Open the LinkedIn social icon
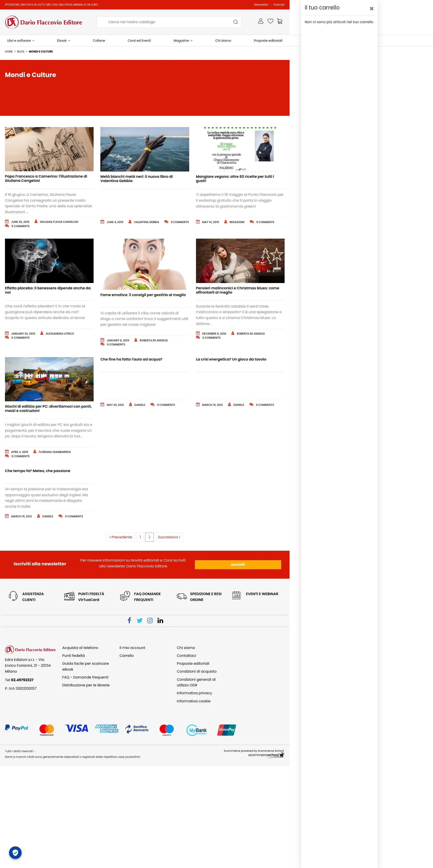The image size is (433, 868). click(160, 620)
